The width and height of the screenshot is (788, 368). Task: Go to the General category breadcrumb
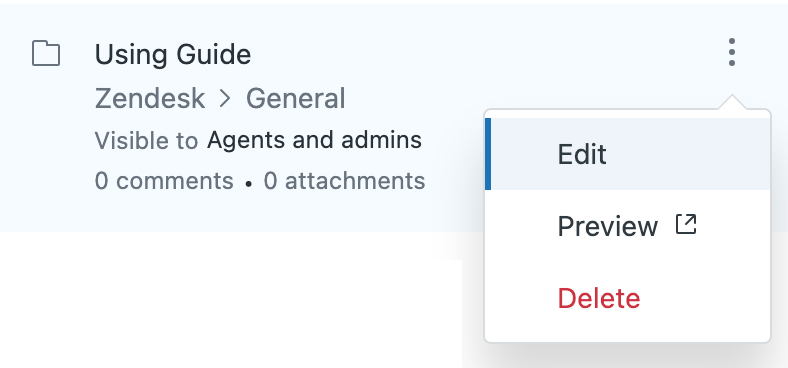296,99
